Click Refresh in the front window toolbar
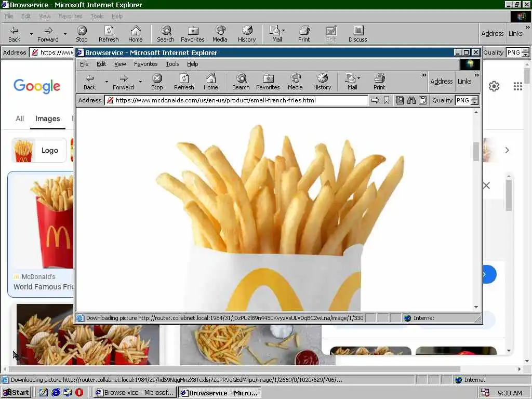The image size is (532, 399). click(184, 82)
